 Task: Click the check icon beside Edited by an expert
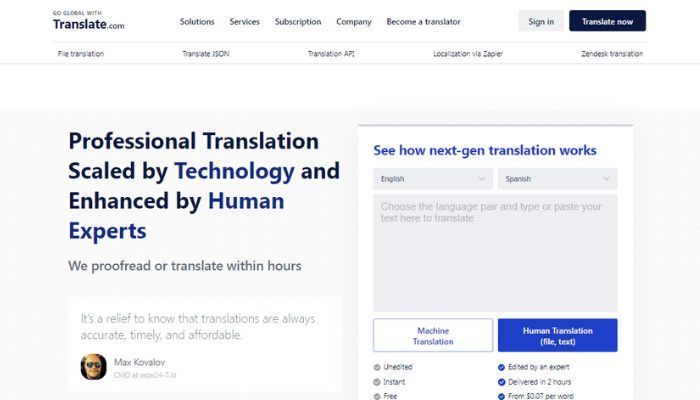501,367
